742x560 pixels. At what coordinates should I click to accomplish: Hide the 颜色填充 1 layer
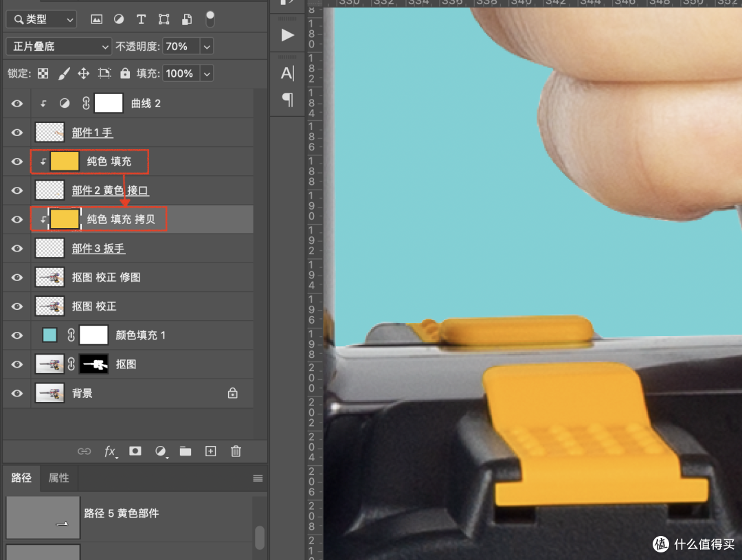17,335
